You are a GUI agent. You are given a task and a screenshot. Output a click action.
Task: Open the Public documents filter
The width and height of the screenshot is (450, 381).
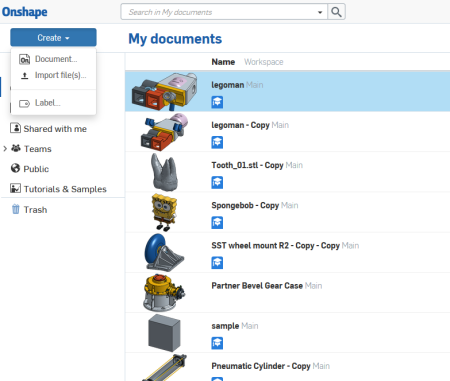(36, 169)
